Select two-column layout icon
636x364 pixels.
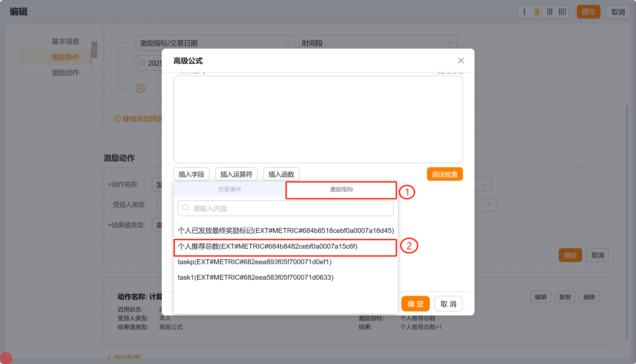[537, 12]
